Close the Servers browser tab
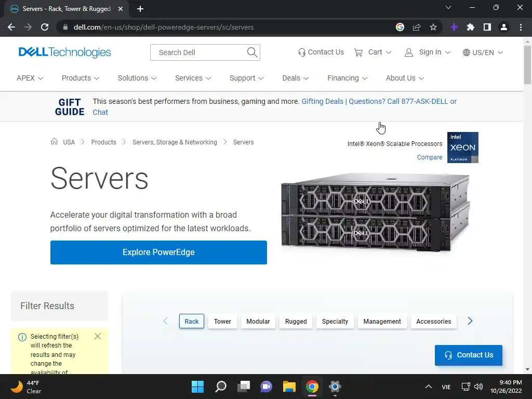Viewport: 532px width, 399px height. (x=121, y=9)
